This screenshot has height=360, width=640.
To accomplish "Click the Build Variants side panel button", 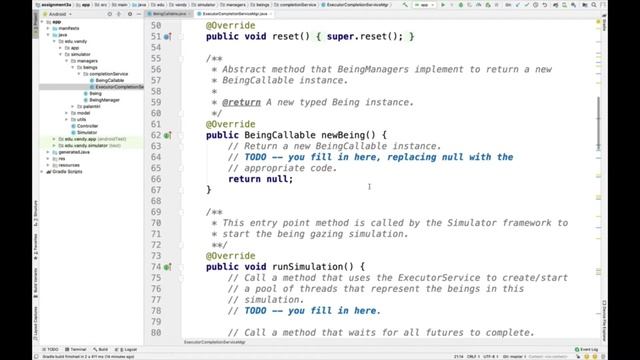I will (36, 283).
